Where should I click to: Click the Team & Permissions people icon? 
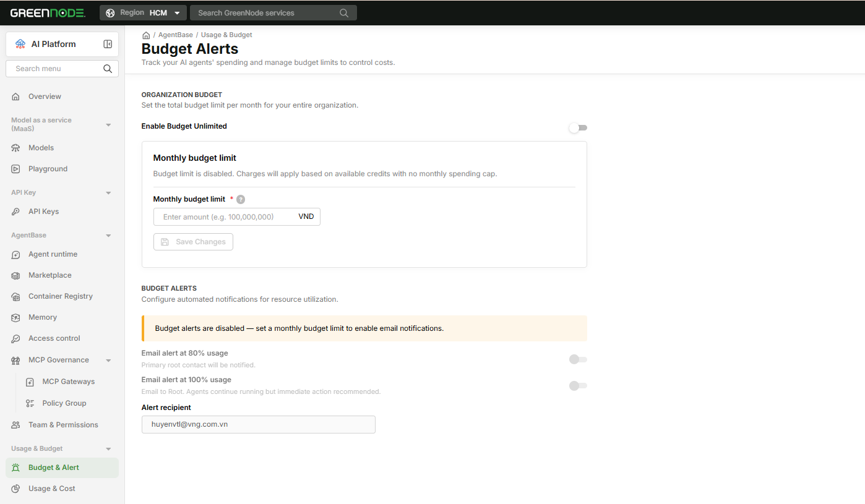[16, 425]
